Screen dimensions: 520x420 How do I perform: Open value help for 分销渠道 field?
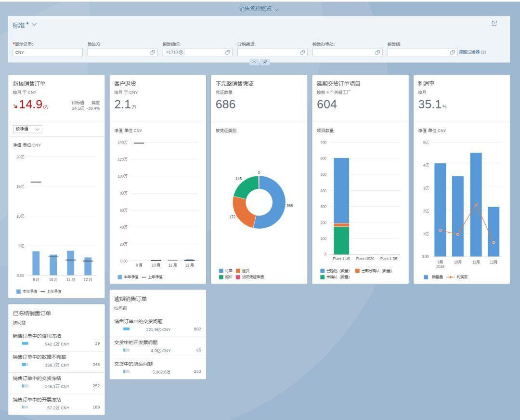coord(302,52)
